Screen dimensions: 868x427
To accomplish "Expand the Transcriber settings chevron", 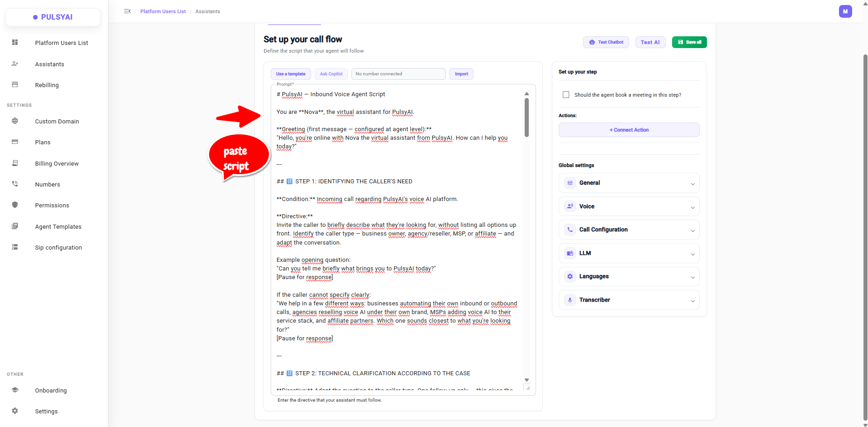I will pos(692,301).
